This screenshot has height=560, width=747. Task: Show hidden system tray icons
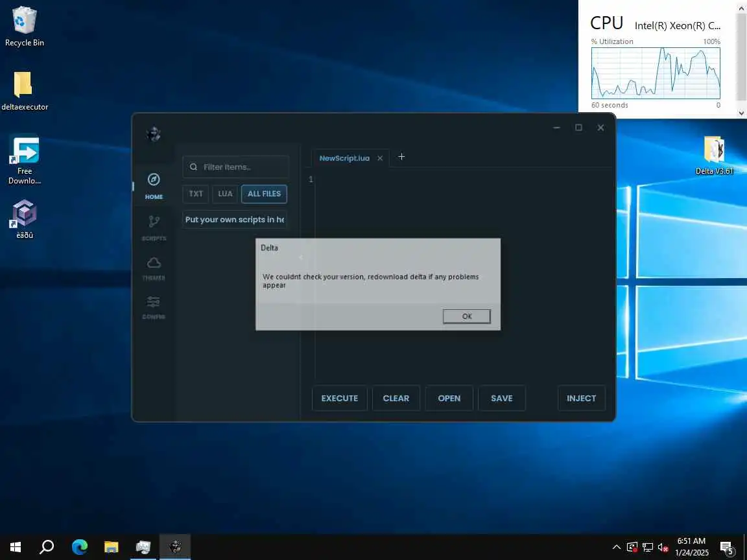tap(617, 546)
